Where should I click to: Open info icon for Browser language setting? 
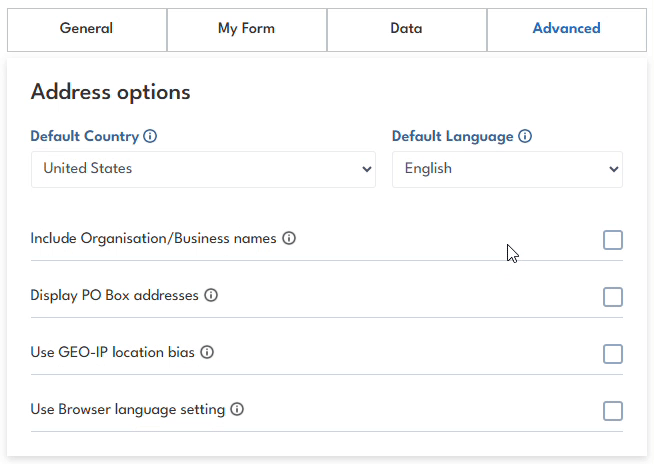point(237,409)
